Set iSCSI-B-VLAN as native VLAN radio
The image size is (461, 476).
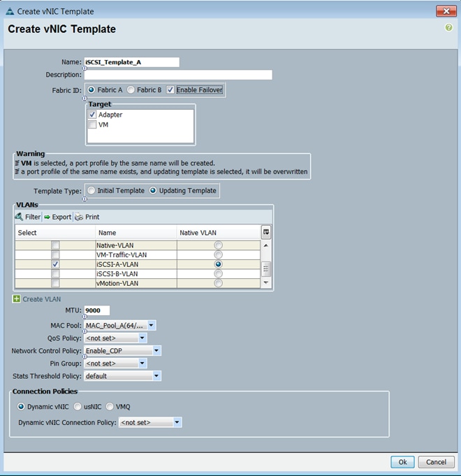click(218, 273)
